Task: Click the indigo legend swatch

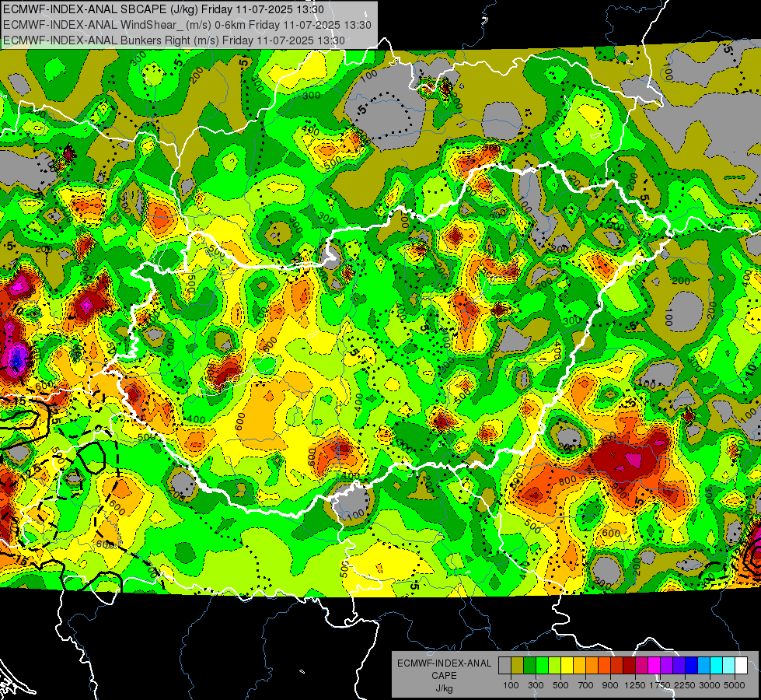Action: tap(679, 666)
